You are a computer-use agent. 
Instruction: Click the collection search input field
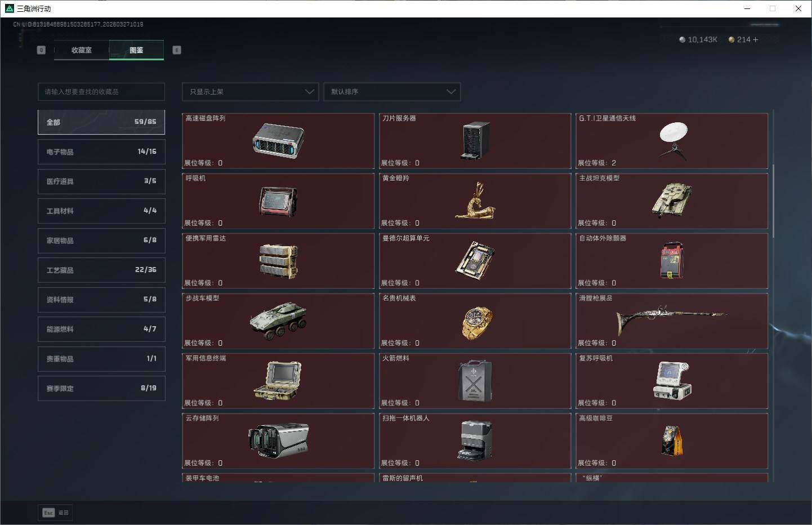tap(101, 92)
